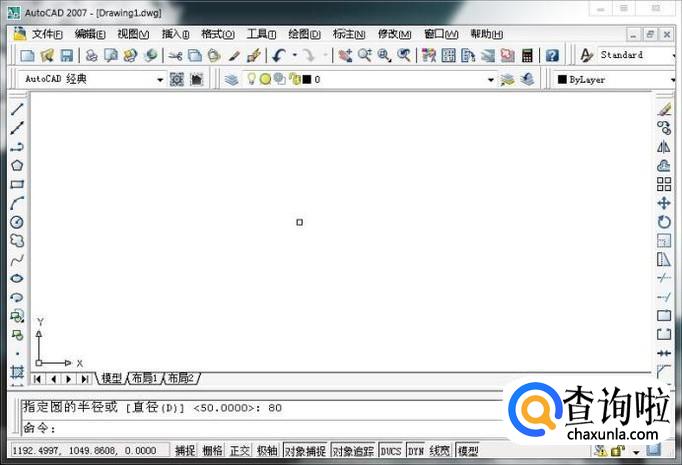This screenshot has height=465, width=682.
Task: Jump to first layout tab arrow
Action: (37, 379)
